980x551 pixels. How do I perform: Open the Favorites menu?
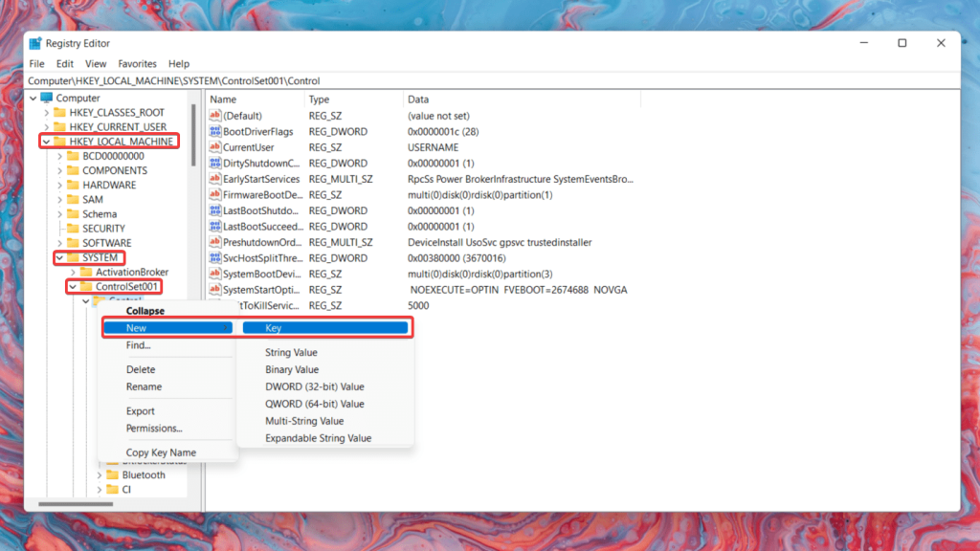click(x=137, y=63)
